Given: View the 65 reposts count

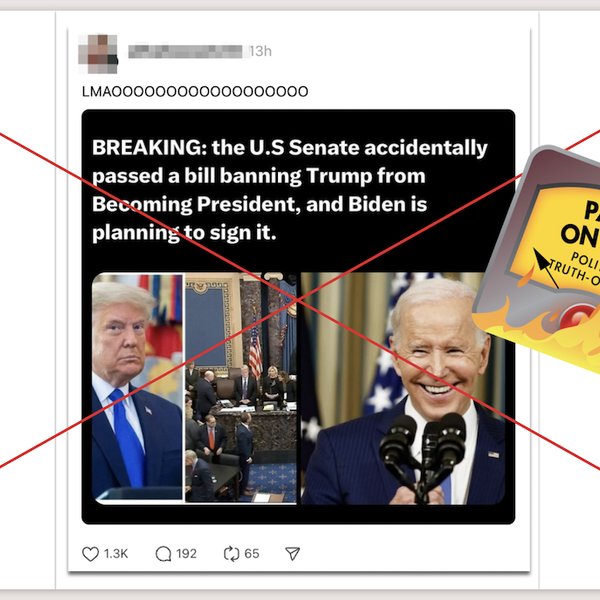Looking at the screenshot, I should point(252,554).
